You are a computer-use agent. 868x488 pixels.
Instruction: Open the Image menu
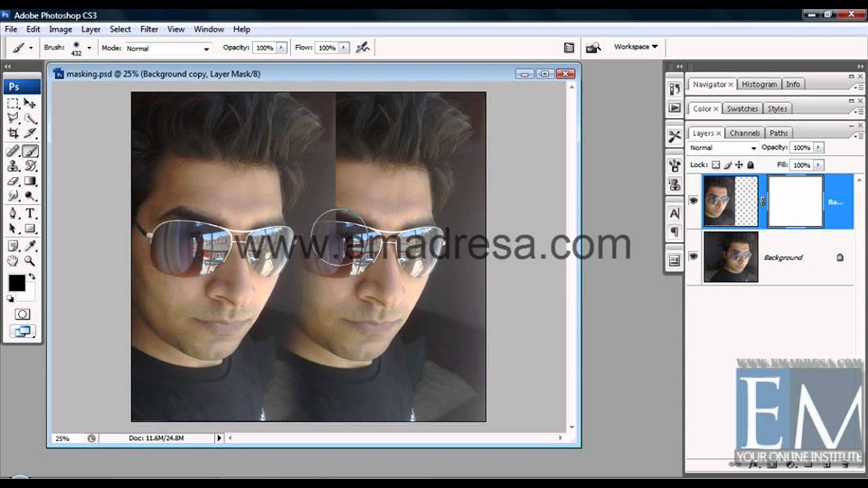[x=60, y=29]
